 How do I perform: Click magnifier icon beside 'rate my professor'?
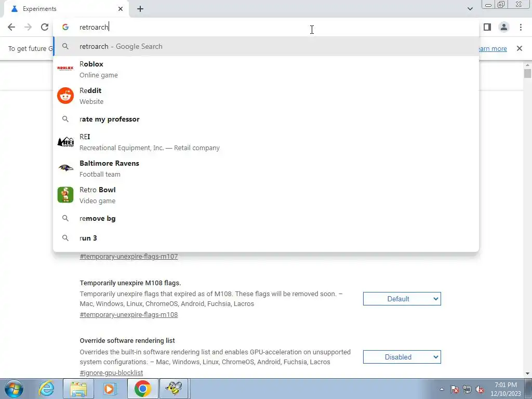pos(65,119)
